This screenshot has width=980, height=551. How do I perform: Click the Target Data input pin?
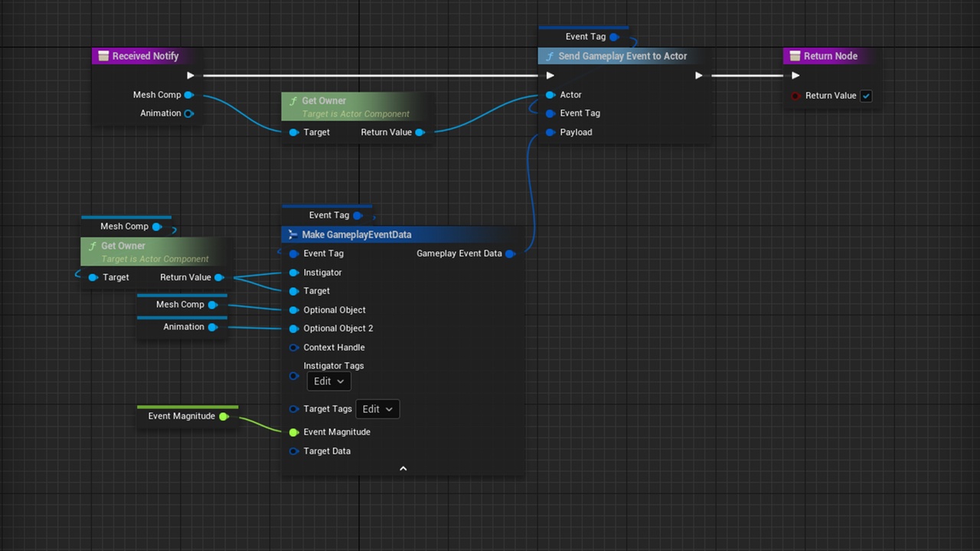pos(293,452)
